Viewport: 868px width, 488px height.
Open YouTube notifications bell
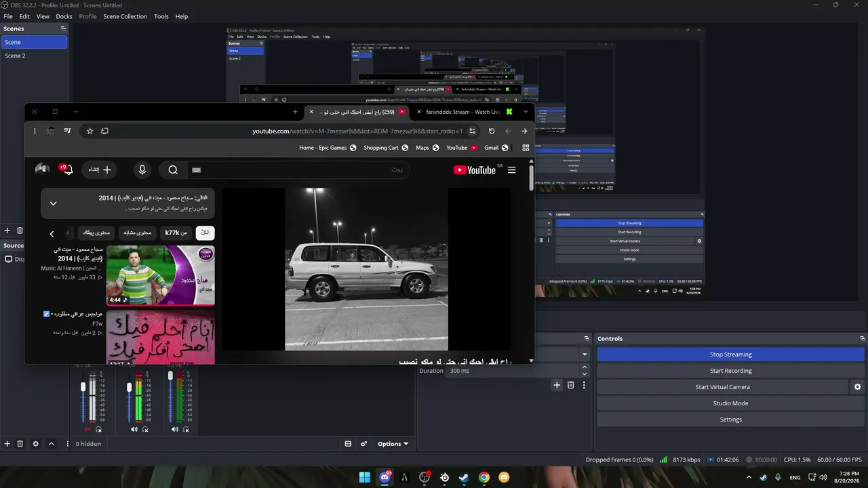coord(66,169)
